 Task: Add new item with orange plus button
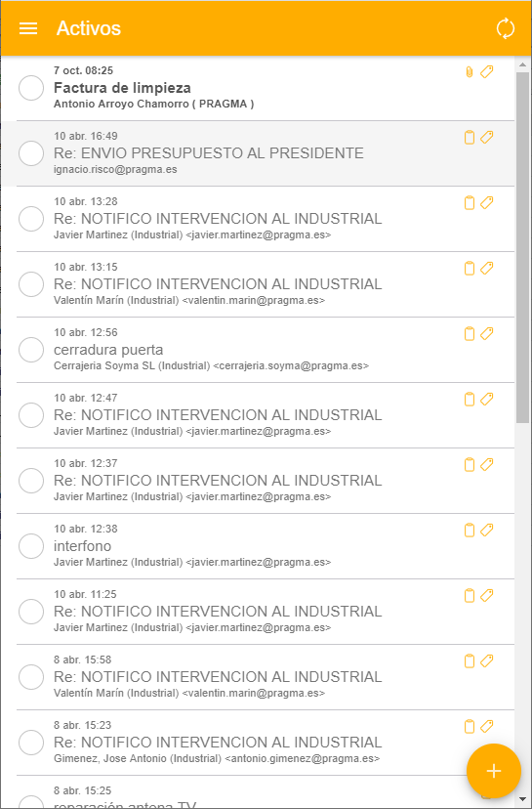click(493, 771)
